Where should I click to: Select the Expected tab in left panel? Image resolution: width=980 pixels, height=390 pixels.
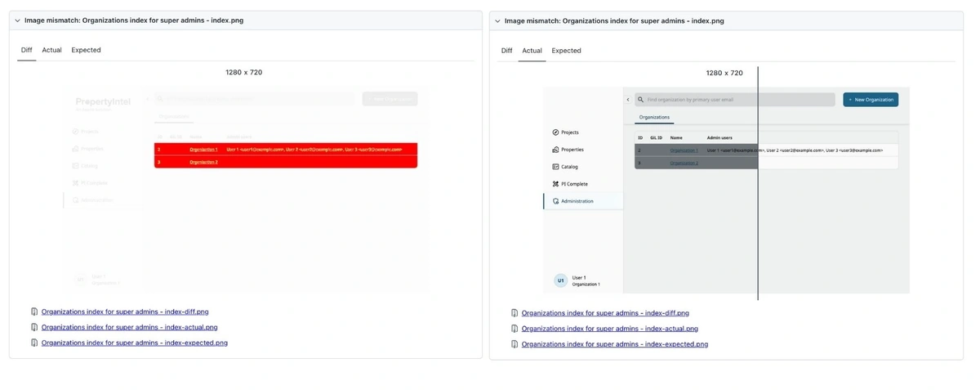pos(86,50)
